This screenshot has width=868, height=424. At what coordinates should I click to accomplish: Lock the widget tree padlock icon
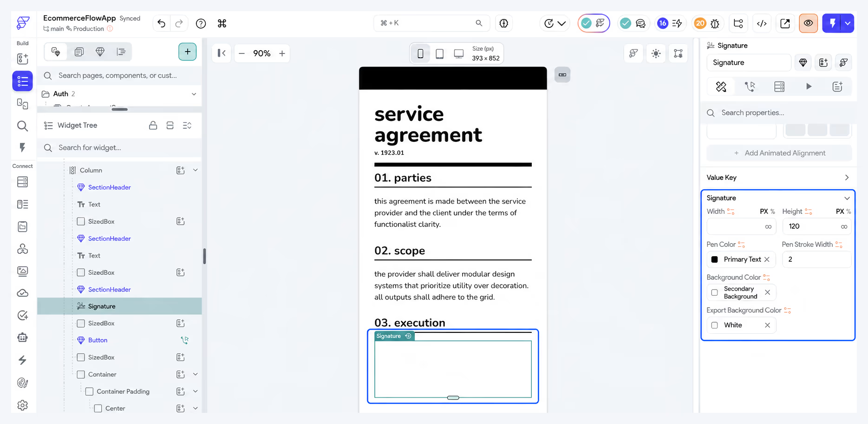(x=153, y=126)
